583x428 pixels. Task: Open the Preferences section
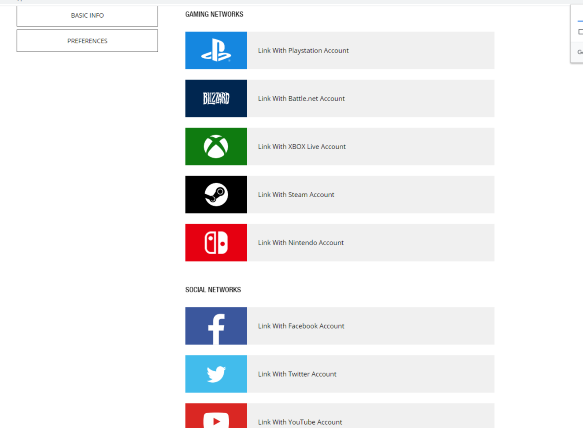point(87,41)
